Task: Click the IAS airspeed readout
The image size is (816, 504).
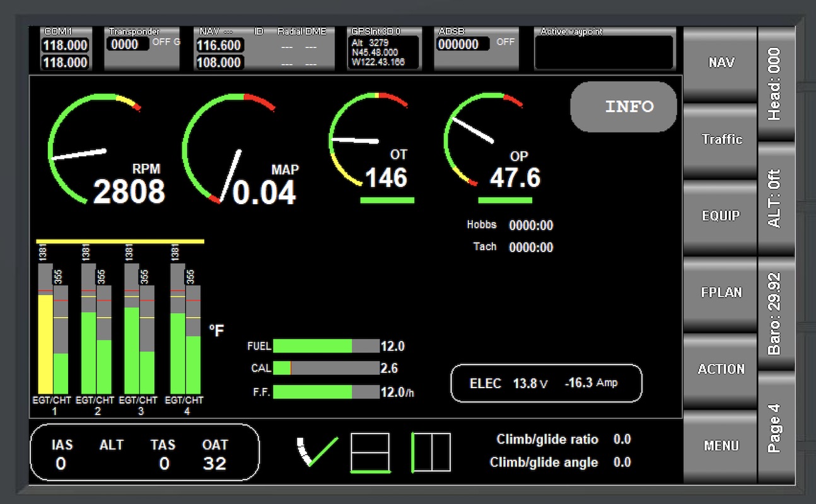Action: point(61,455)
